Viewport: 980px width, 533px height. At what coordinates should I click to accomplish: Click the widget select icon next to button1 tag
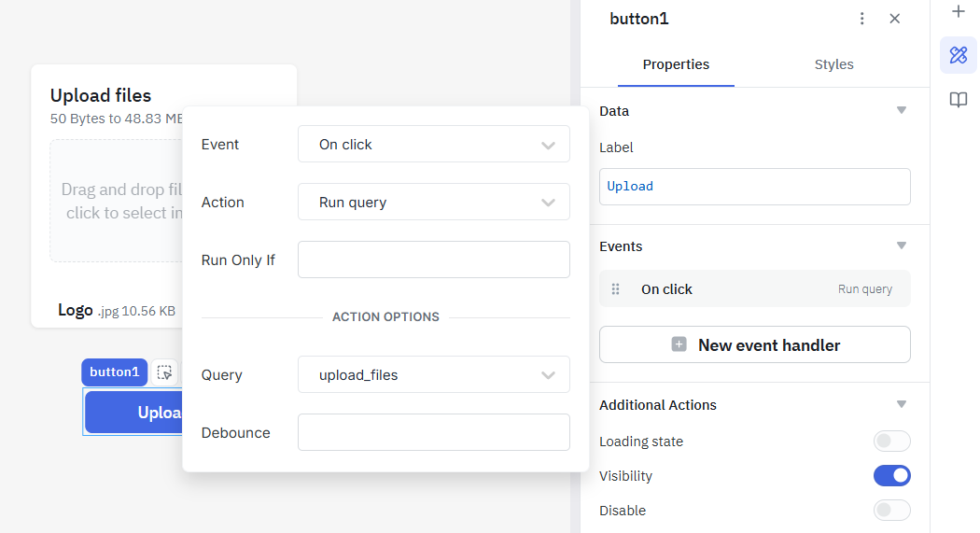pos(164,372)
